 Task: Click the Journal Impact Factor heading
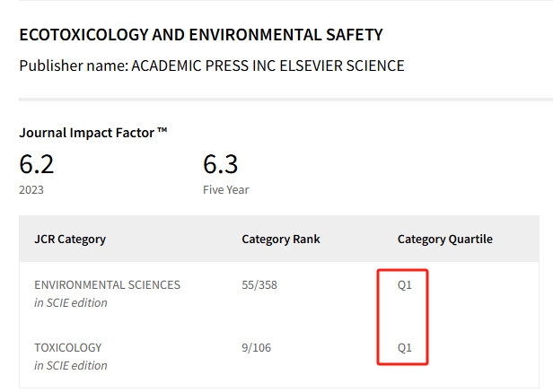(x=93, y=133)
